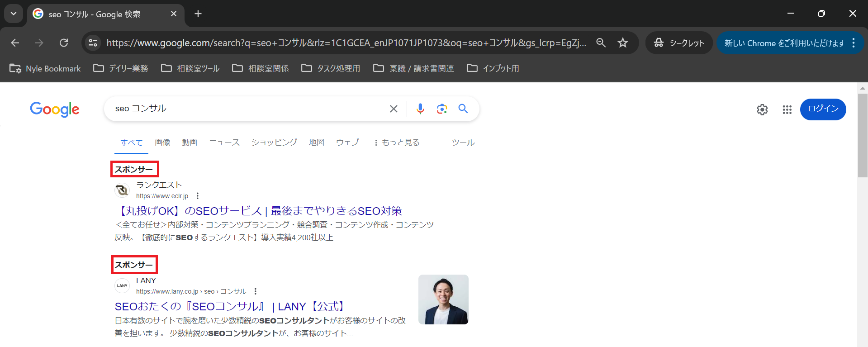Viewport: 868px width, 347px height.
Task: Click the ログイン button
Action: [823, 109]
